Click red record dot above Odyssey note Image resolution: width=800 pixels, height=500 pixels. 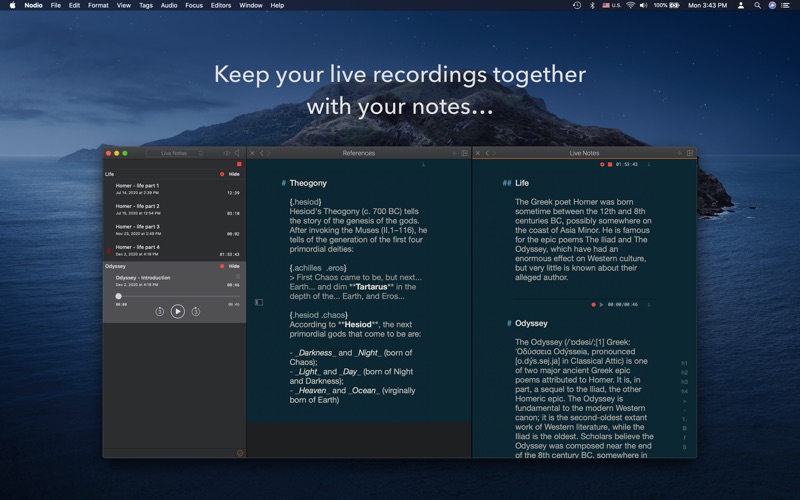click(593, 305)
